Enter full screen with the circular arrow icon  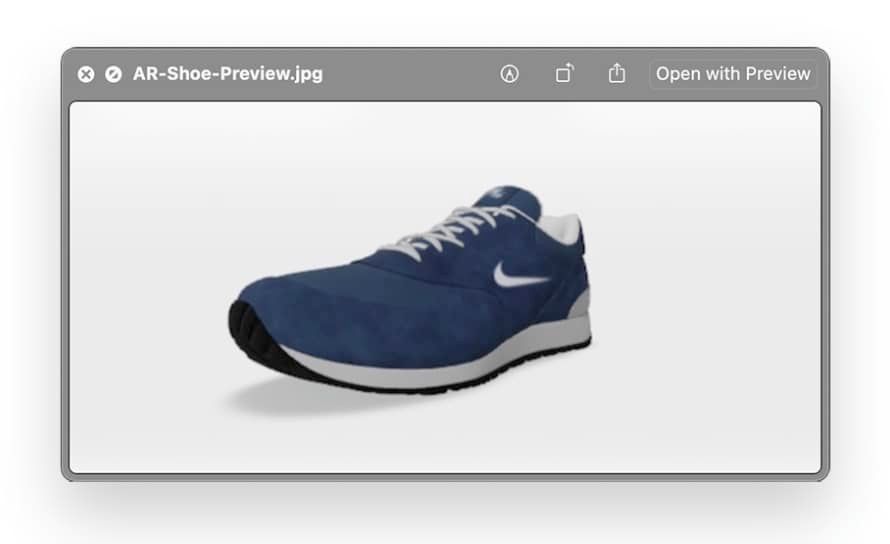(x=113, y=74)
